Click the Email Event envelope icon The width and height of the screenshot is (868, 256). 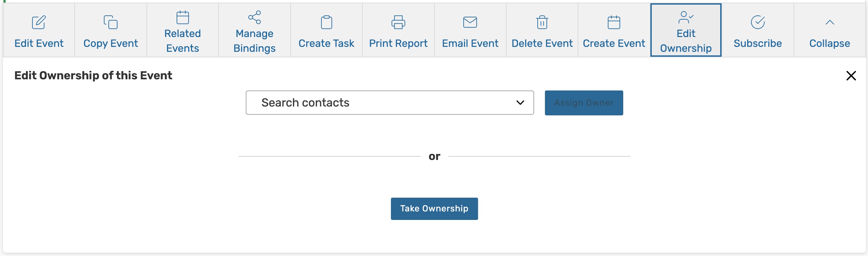[x=470, y=22]
